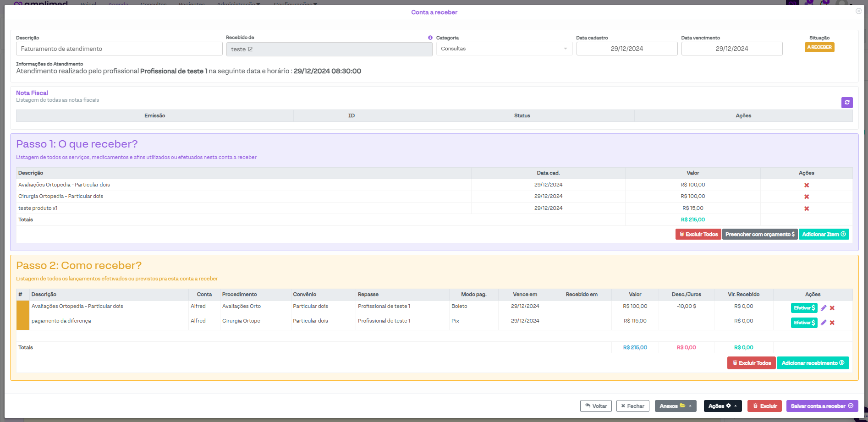
Task: Remove teste produto x1 using the red X
Action: pyautogui.click(x=806, y=208)
